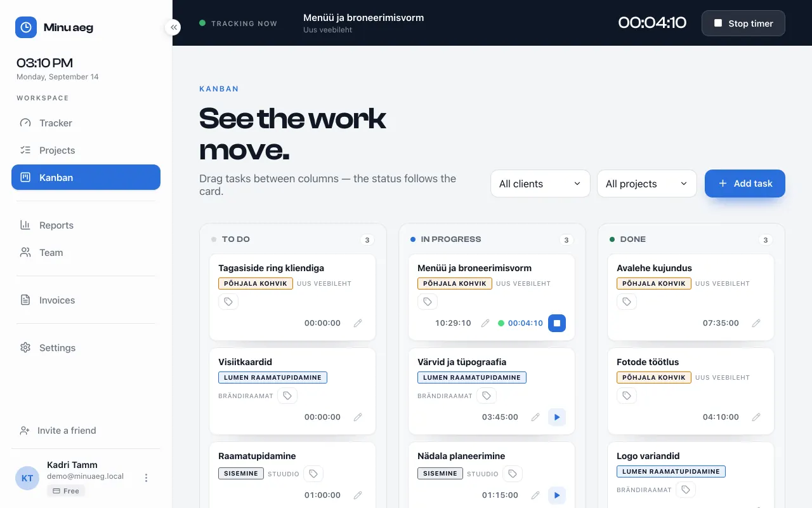Click the 10:29:10 total on Menüü card
Image resolution: width=812 pixels, height=508 pixels.
453,323
